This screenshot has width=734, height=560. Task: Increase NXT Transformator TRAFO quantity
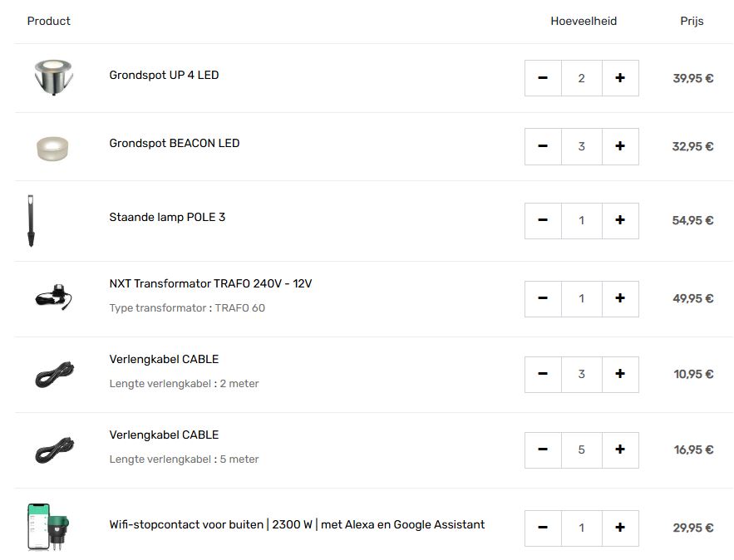pyautogui.click(x=620, y=298)
